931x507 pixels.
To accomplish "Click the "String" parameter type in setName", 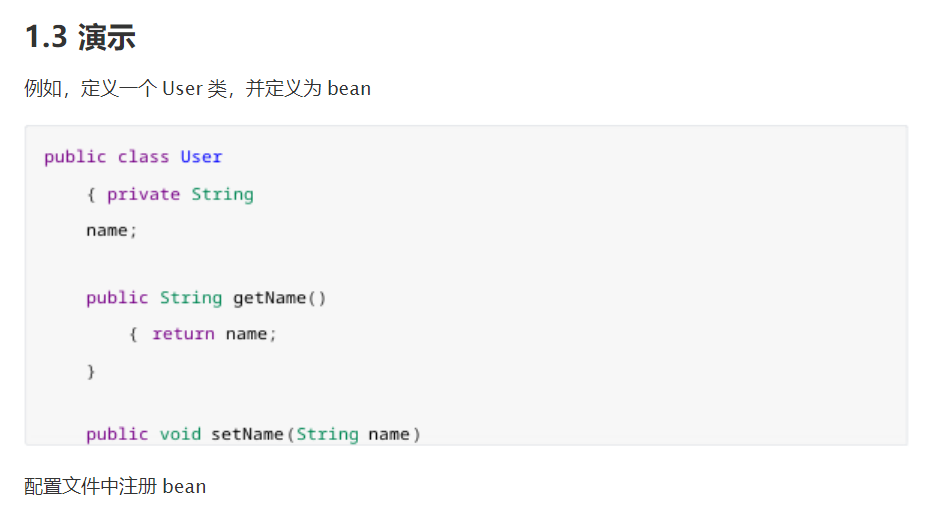I will pos(327,434).
